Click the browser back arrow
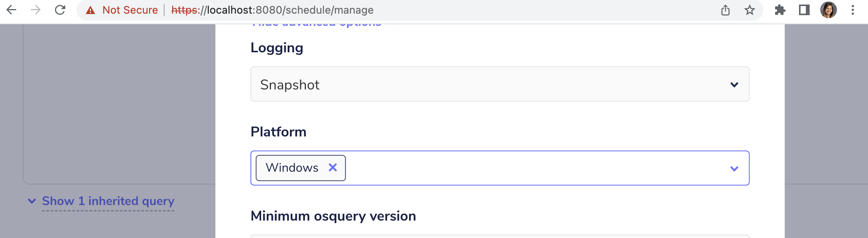The image size is (868, 238). pos(12,10)
